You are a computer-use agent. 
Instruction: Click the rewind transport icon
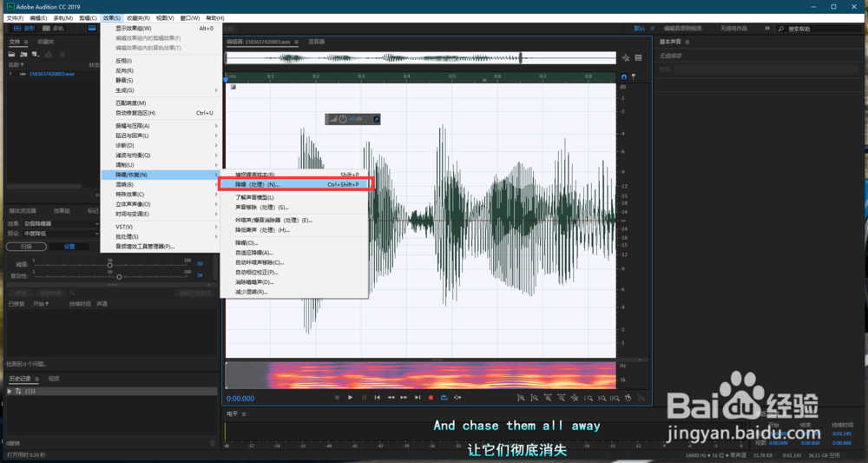pyautogui.click(x=391, y=398)
